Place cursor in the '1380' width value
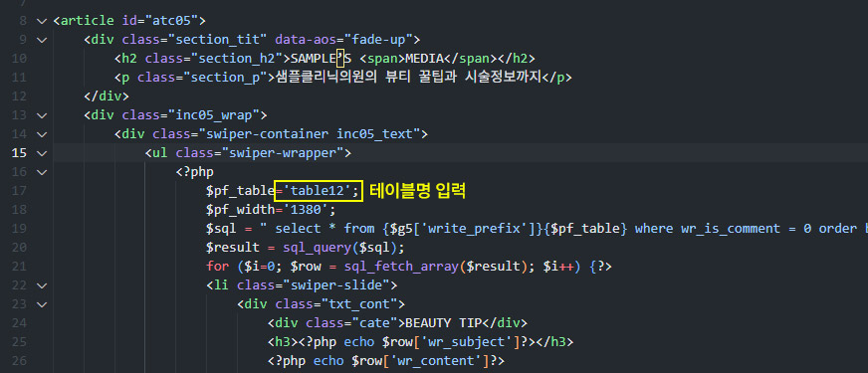This screenshot has height=373, width=868. click(x=306, y=210)
